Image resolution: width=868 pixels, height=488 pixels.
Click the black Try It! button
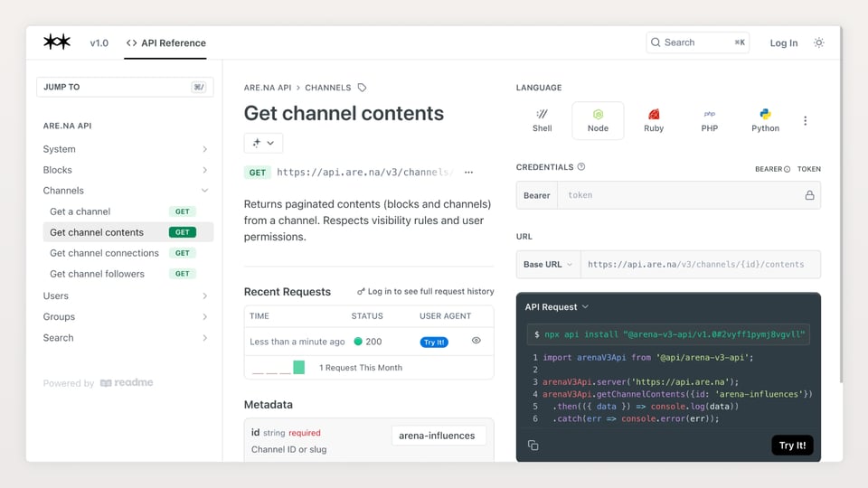(792, 446)
